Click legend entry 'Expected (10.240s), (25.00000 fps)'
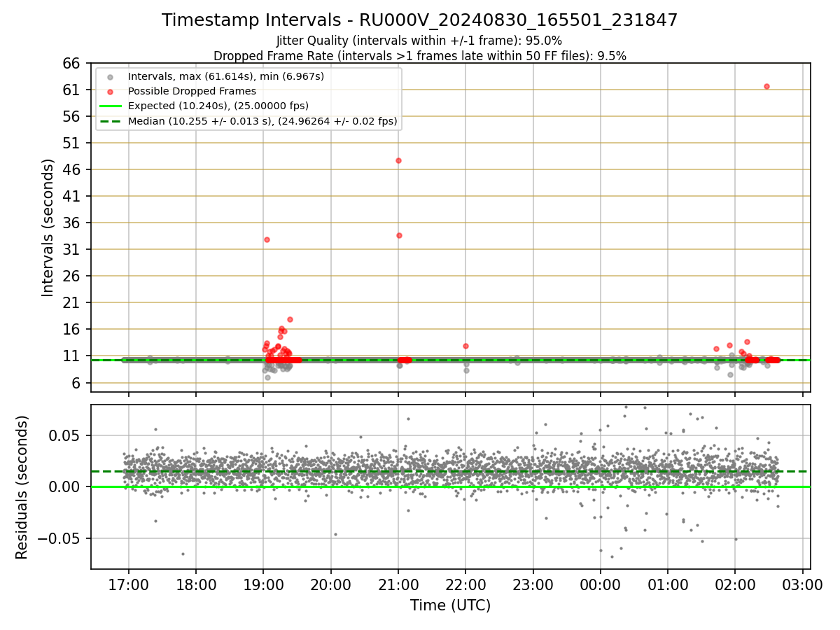The height and width of the screenshot is (630, 840). click(218, 106)
